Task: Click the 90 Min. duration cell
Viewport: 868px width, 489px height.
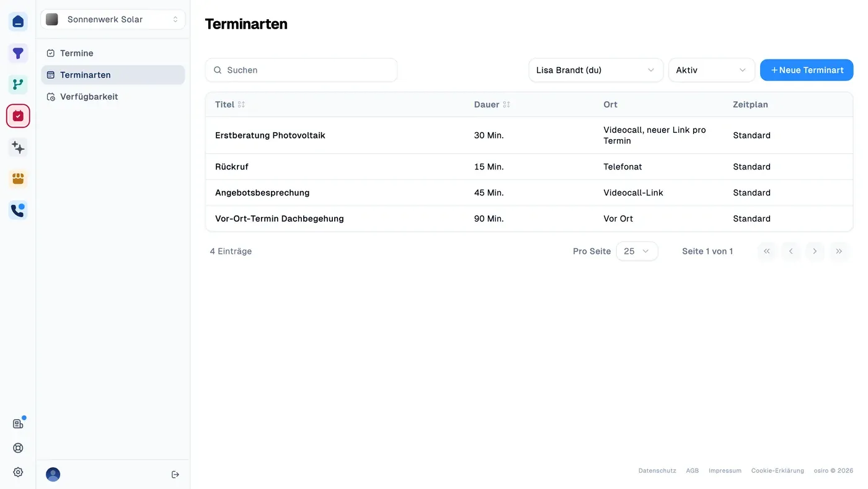Action: [x=489, y=219]
